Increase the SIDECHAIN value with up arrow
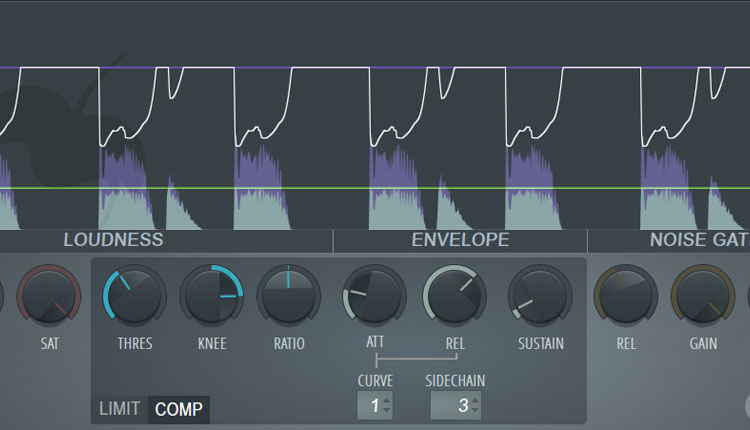 [x=474, y=400]
